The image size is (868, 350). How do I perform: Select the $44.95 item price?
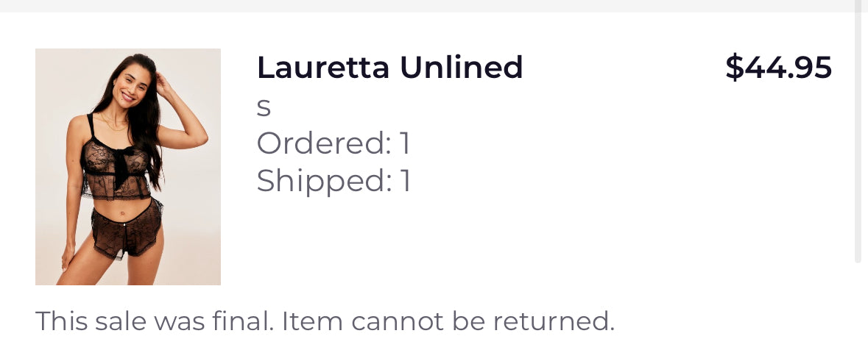point(778,68)
